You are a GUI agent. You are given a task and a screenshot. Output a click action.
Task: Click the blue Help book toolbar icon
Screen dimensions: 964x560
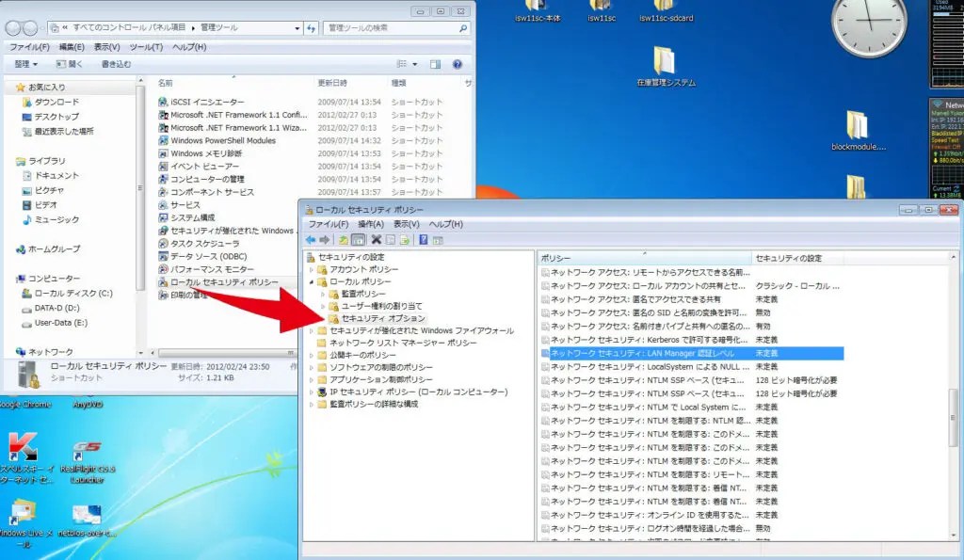coord(423,240)
